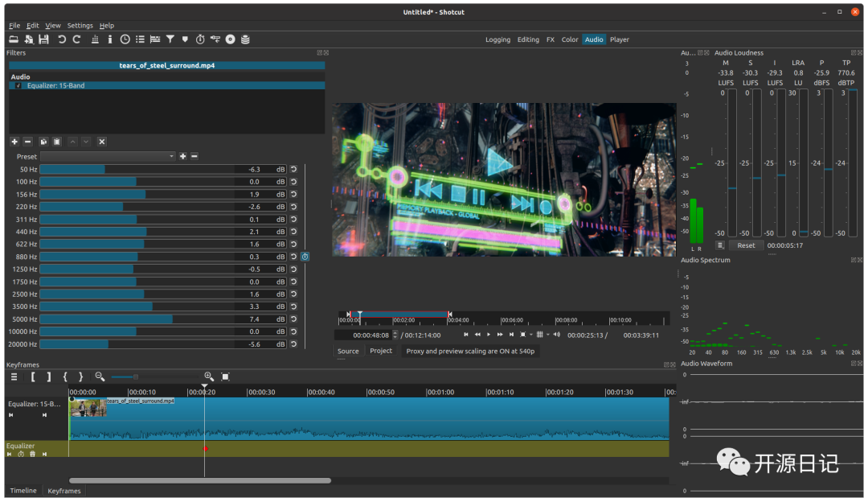
Task: Switch to the FX layout
Action: pyautogui.click(x=551, y=40)
